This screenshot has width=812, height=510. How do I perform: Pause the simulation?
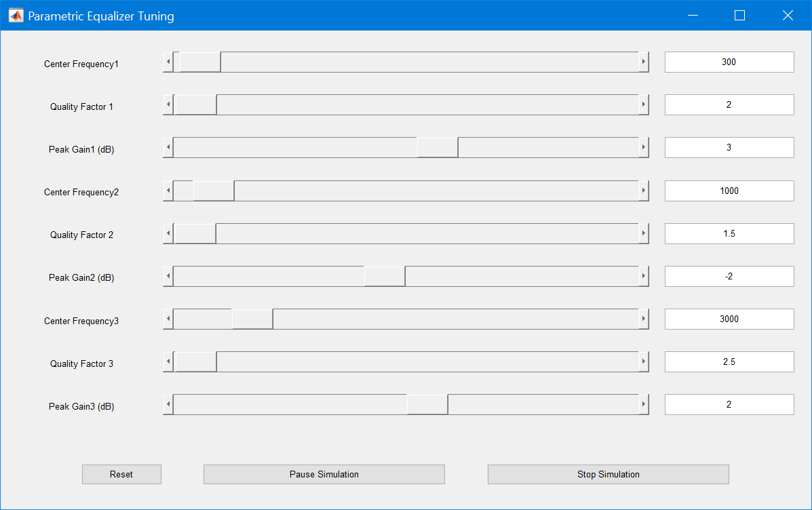[x=324, y=474]
